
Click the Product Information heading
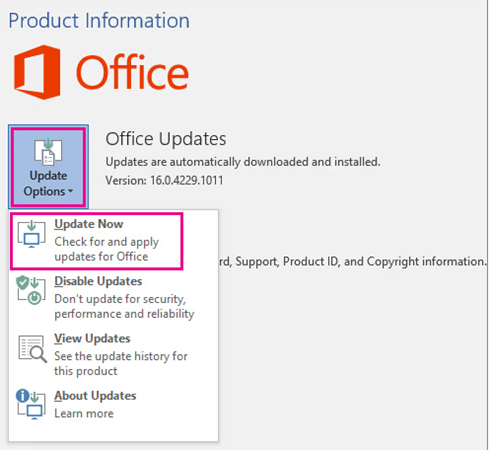[x=99, y=20]
